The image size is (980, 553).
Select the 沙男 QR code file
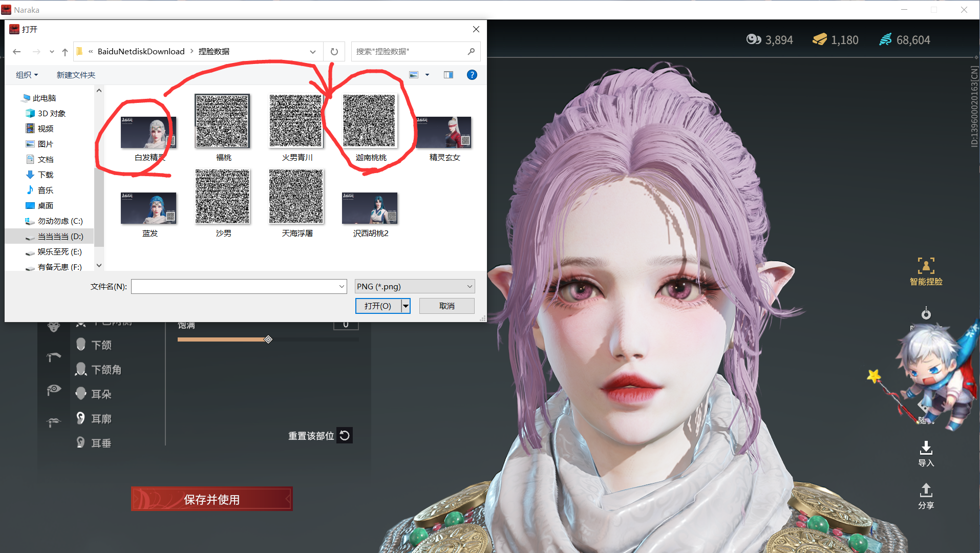pos(223,204)
